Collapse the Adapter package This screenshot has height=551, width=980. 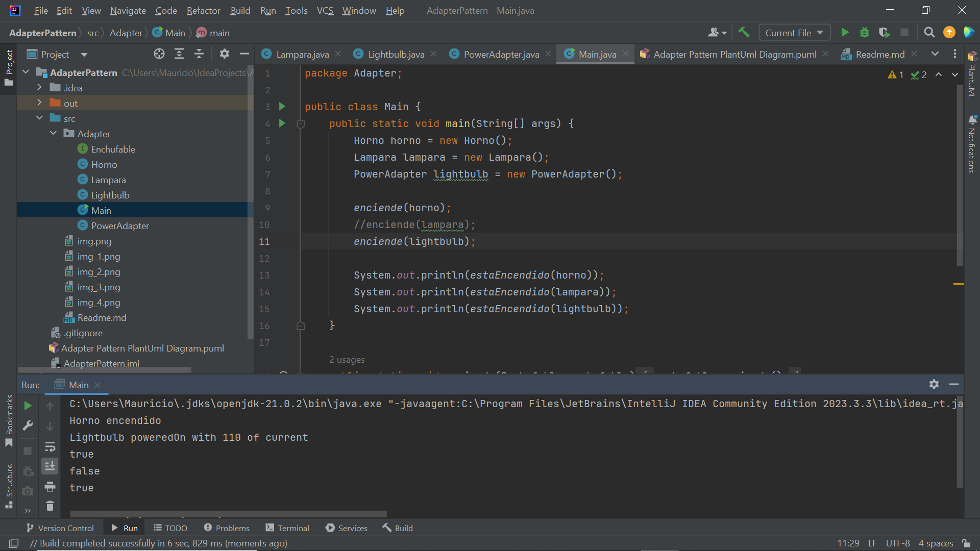click(54, 134)
